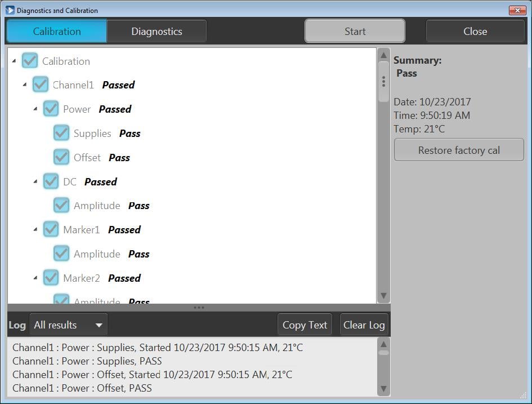Click Restore factory cal button
Image resolution: width=532 pixels, height=404 pixels.
click(459, 150)
